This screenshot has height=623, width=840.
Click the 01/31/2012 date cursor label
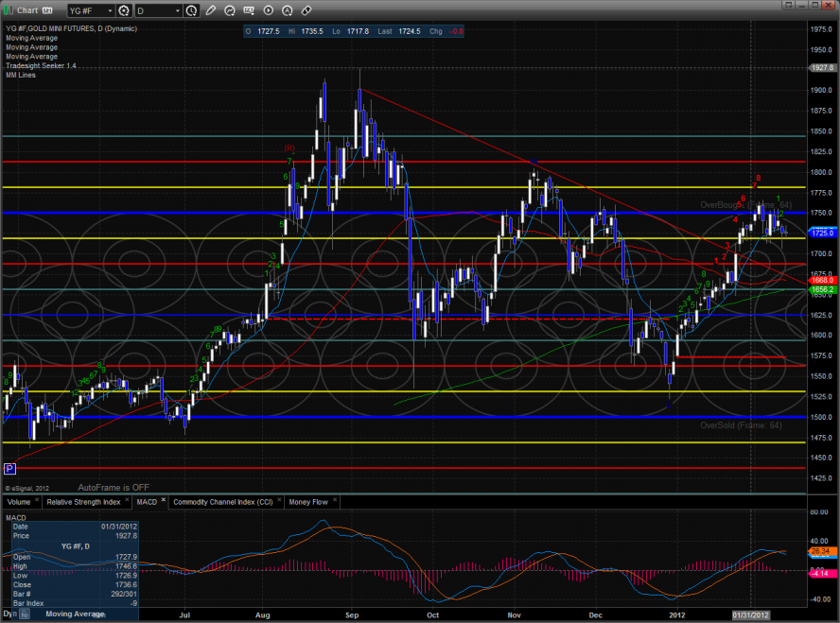(751, 614)
